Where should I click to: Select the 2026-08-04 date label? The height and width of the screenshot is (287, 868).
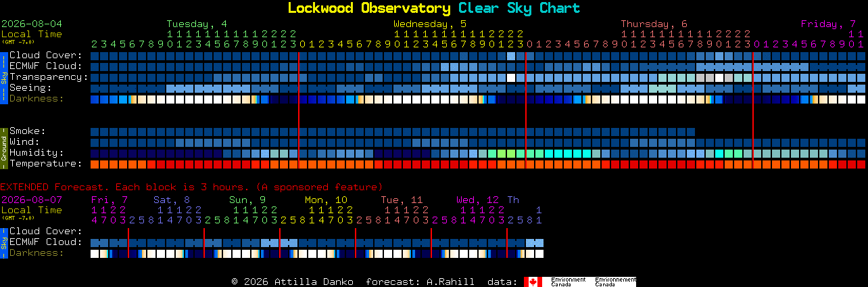(32, 24)
